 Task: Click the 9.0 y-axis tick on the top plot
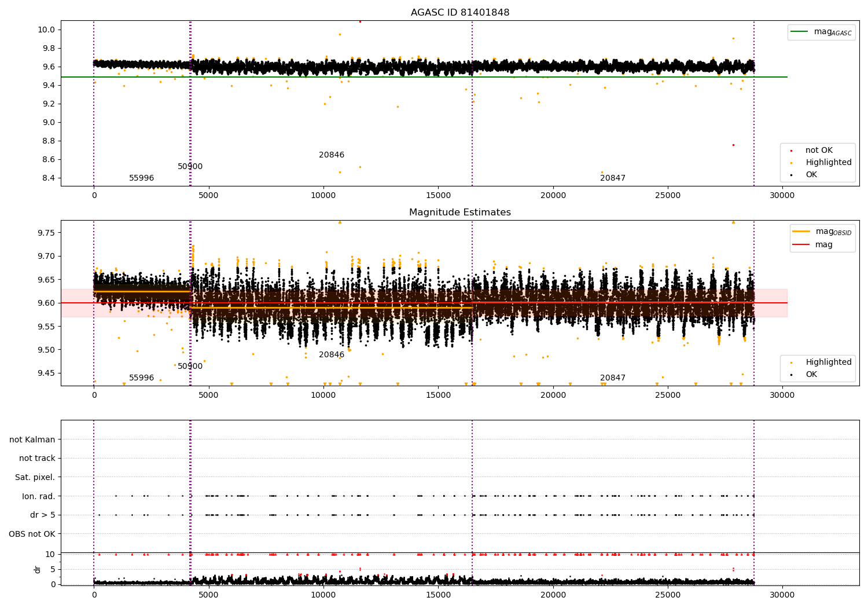click(x=49, y=122)
